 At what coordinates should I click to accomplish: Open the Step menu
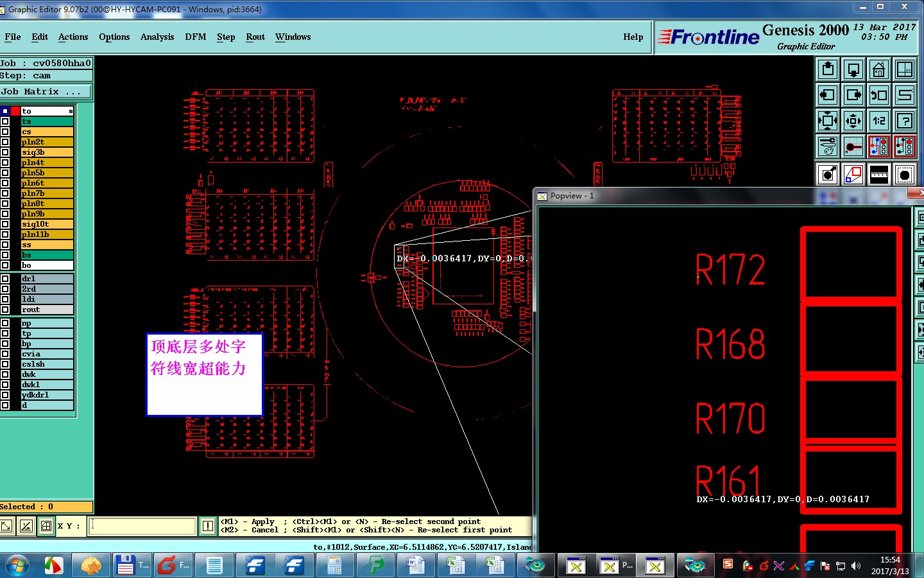click(x=226, y=37)
